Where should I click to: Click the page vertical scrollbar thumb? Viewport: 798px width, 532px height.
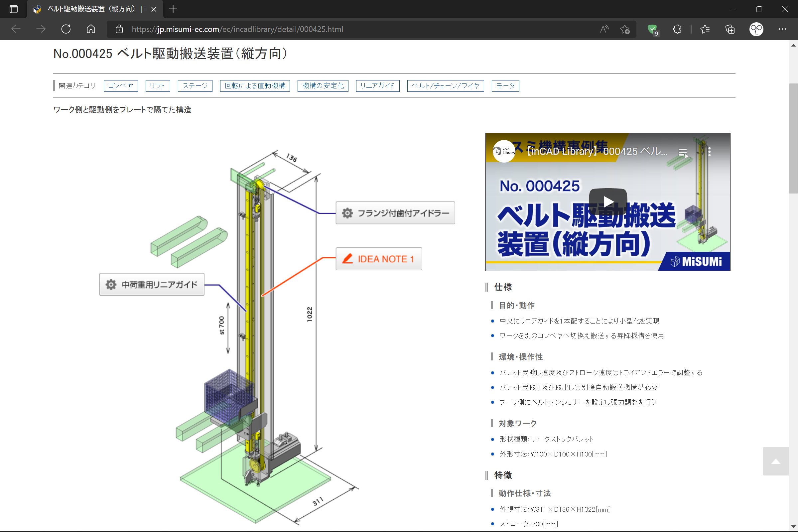793,138
